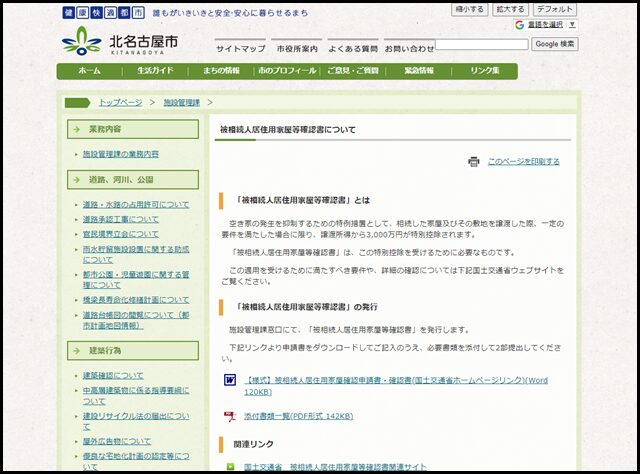Open the 生活ガイド menu
Viewport: 640px width, 474px height.
tap(155, 71)
